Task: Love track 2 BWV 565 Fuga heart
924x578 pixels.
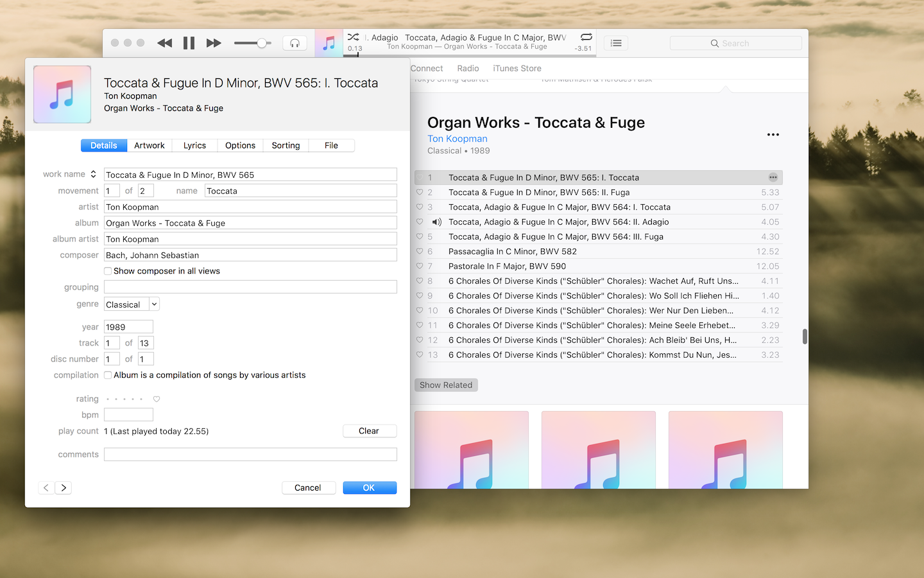Action: point(420,192)
